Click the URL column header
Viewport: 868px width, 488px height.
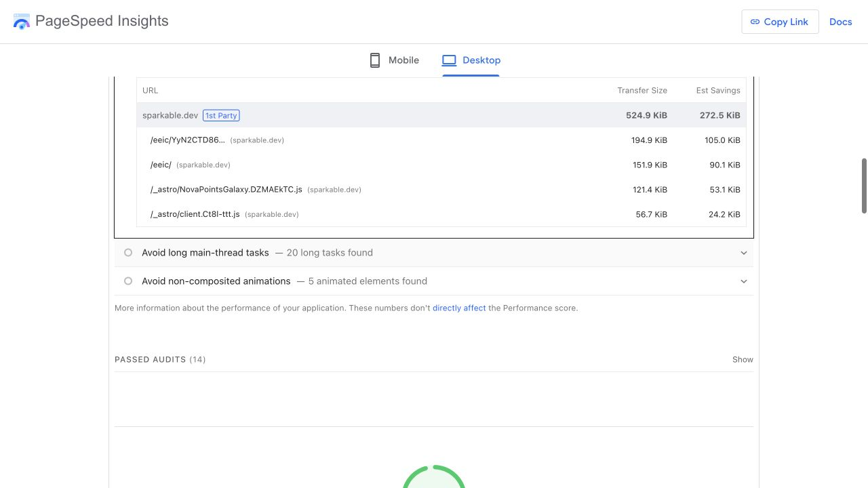[x=150, y=90]
